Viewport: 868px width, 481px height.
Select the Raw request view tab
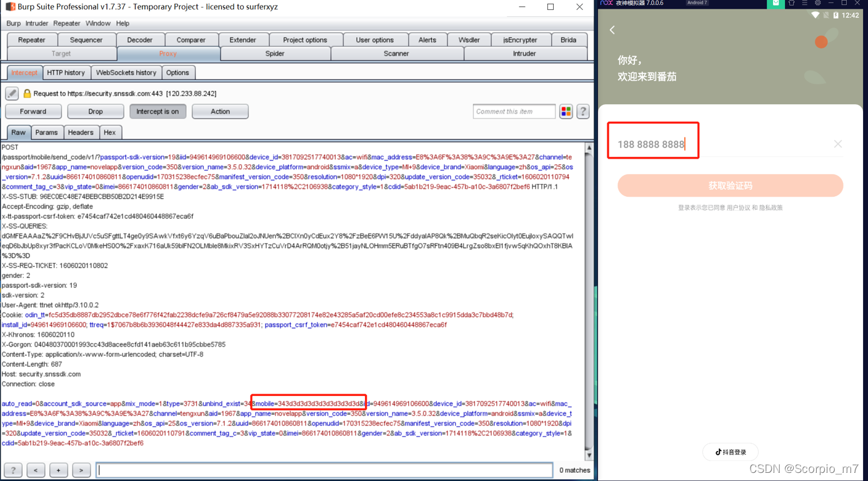coord(18,132)
